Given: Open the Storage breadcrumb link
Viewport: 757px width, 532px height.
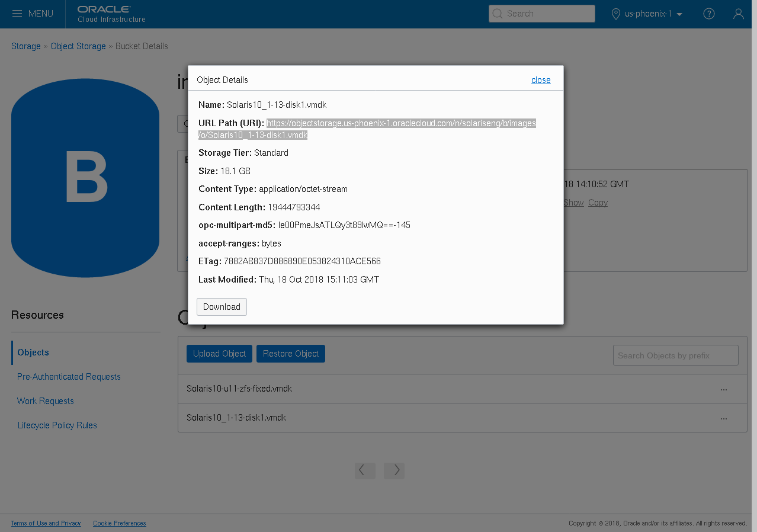Looking at the screenshot, I should point(26,46).
